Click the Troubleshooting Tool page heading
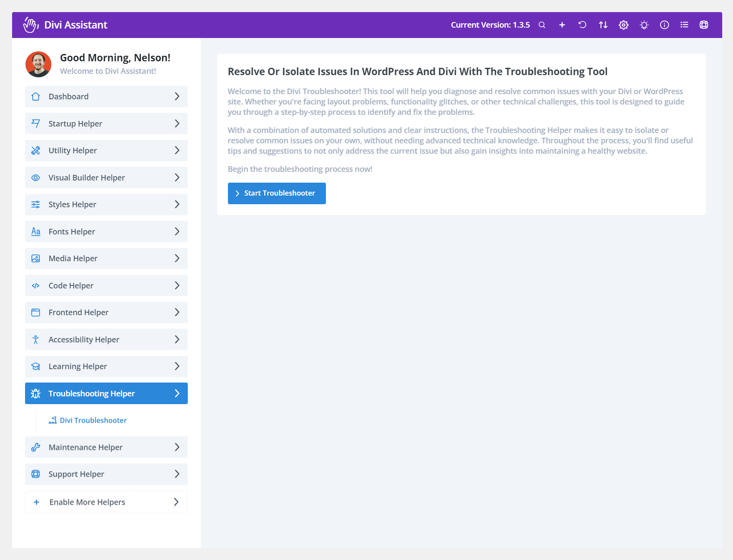 coord(417,72)
